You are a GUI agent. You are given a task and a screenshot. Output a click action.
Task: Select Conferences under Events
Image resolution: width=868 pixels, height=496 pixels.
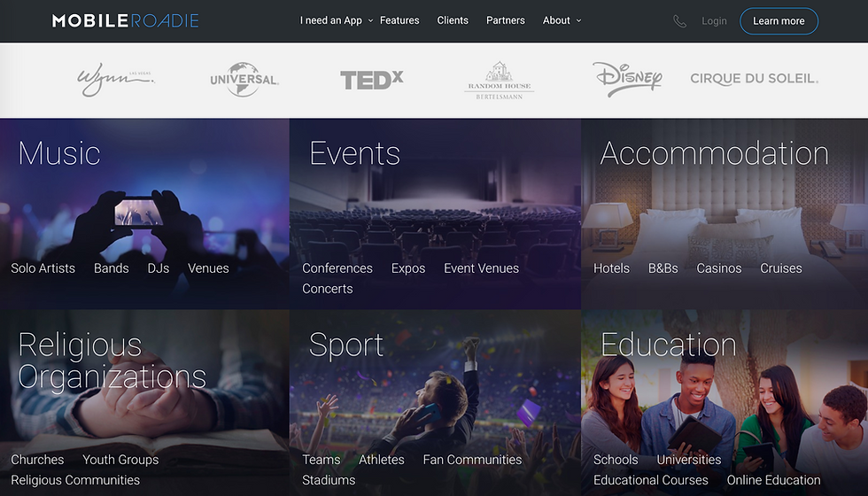point(337,267)
